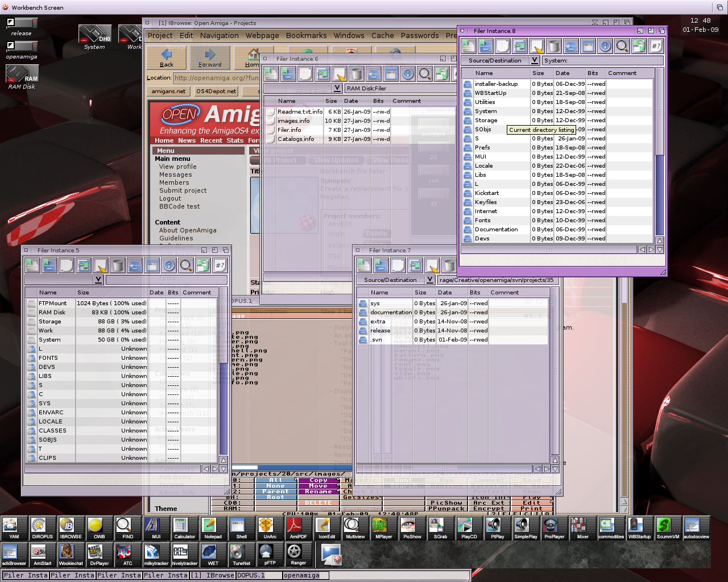The height and width of the screenshot is (582, 728).
Task: Open Wookiechat from the dock
Action: (x=71, y=555)
